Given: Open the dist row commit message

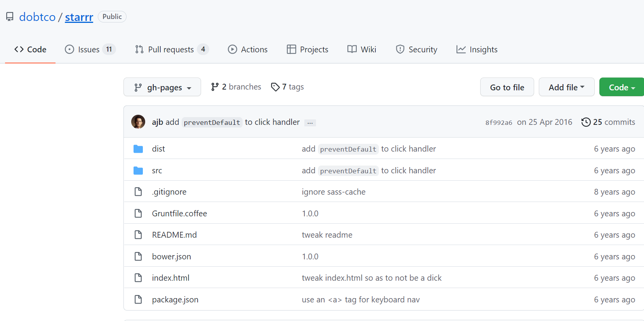Looking at the screenshot, I should (369, 149).
